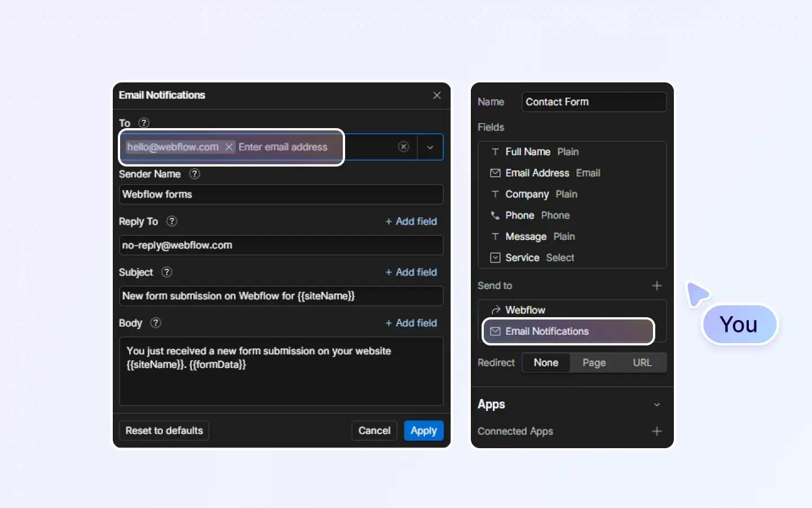Select the Service Select row
The width and height of the screenshot is (812, 508).
[x=572, y=257]
